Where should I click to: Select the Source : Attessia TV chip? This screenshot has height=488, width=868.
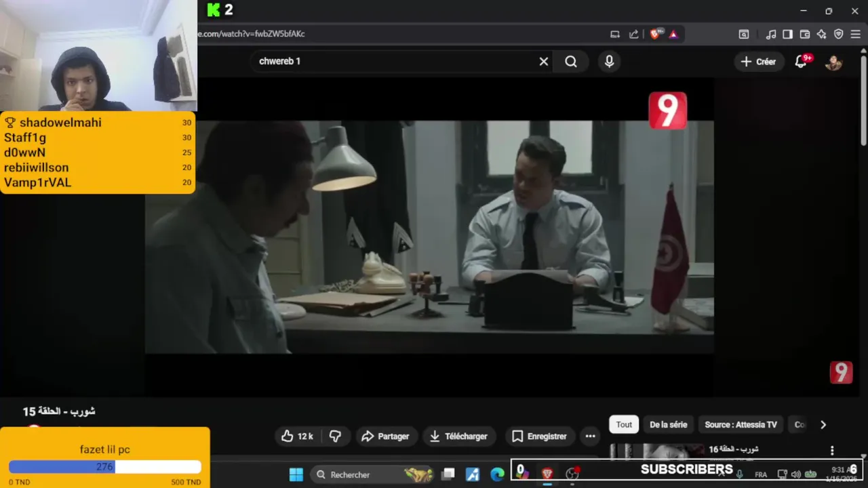(x=741, y=425)
